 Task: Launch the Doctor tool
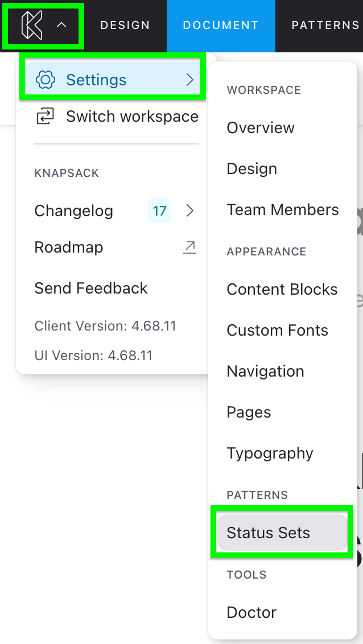point(251,612)
